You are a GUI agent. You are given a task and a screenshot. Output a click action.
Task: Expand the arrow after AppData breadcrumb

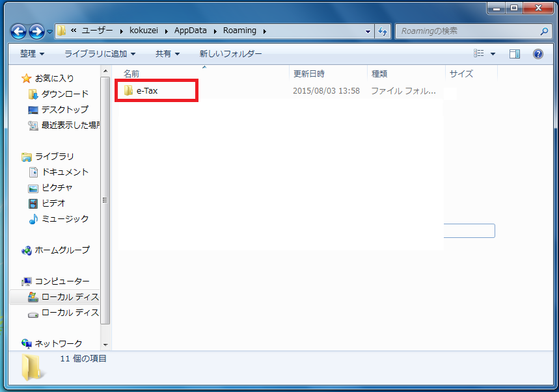(215, 31)
